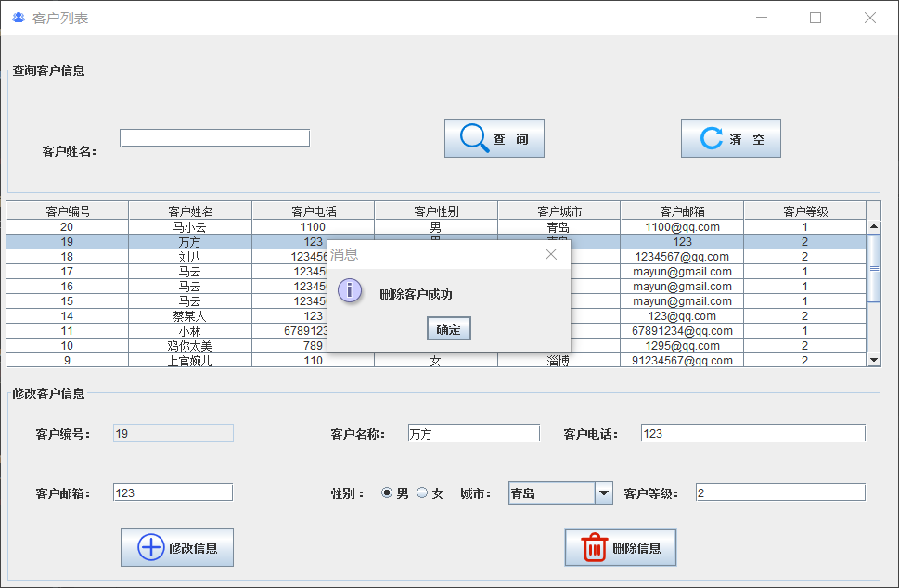Click the 客户等级 input field
Screen dimensions: 899x588
click(x=780, y=492)
